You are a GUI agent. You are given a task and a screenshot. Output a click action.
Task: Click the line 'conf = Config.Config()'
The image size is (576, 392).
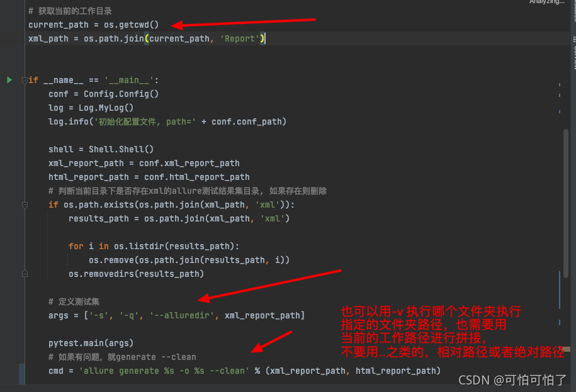[x=103, y=94]
